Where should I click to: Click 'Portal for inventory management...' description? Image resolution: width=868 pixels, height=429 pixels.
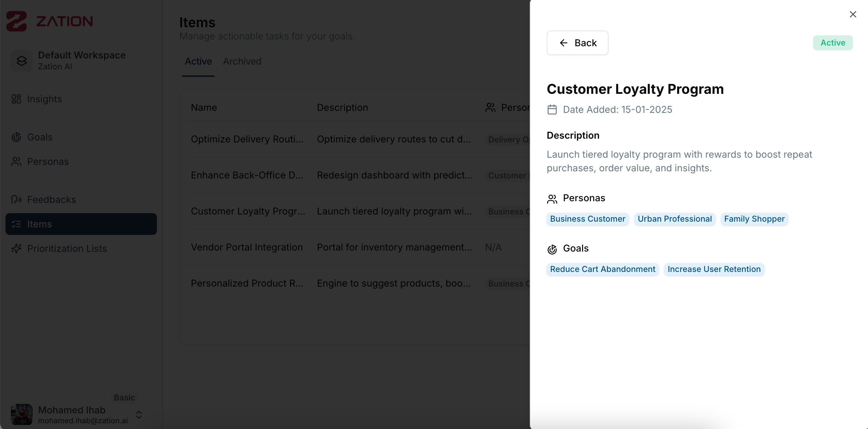pos(394,247)
